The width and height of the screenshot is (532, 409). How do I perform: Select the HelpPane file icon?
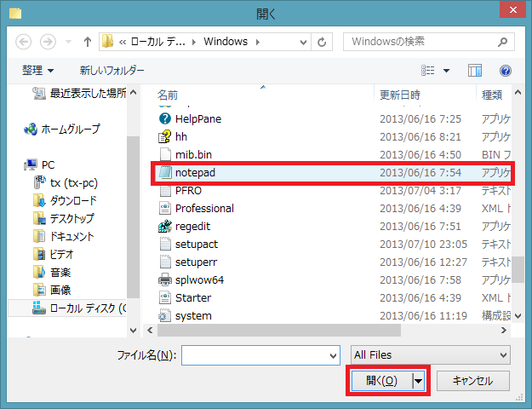165,118
